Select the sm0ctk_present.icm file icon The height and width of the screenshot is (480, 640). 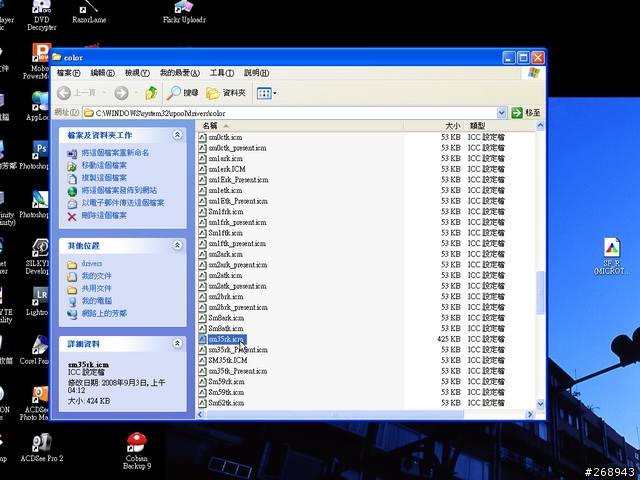click(202, 148)
